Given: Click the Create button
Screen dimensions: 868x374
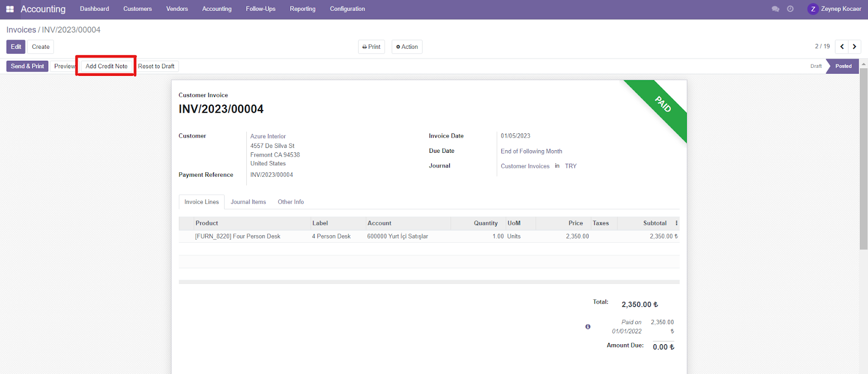Looking at the screenshot, I should 41,47.
